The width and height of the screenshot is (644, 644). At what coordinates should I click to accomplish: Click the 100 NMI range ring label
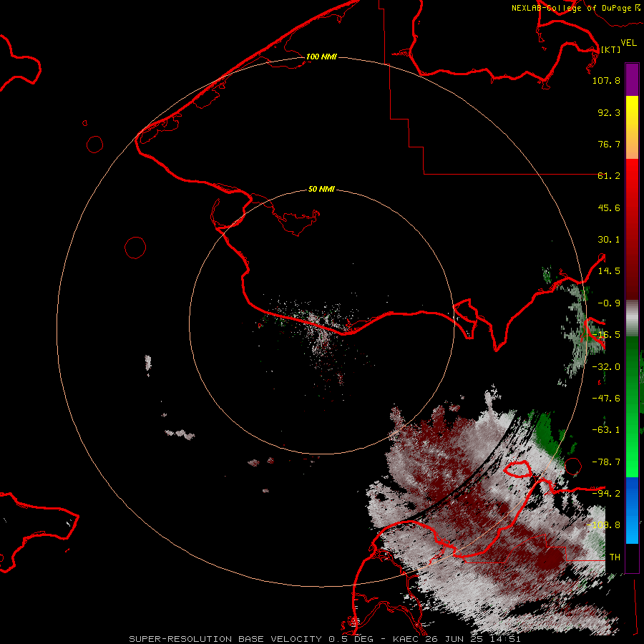pyautogui.click(x=321, y=57)
